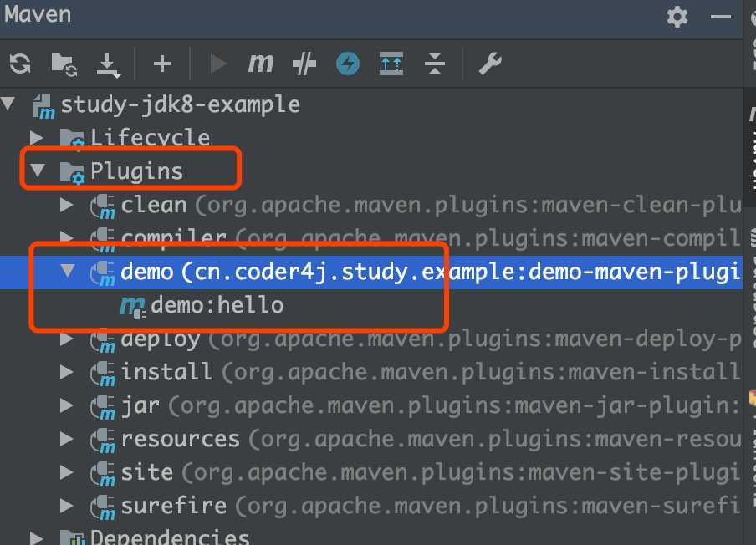Expand the jar plugin node

point(67,405)
